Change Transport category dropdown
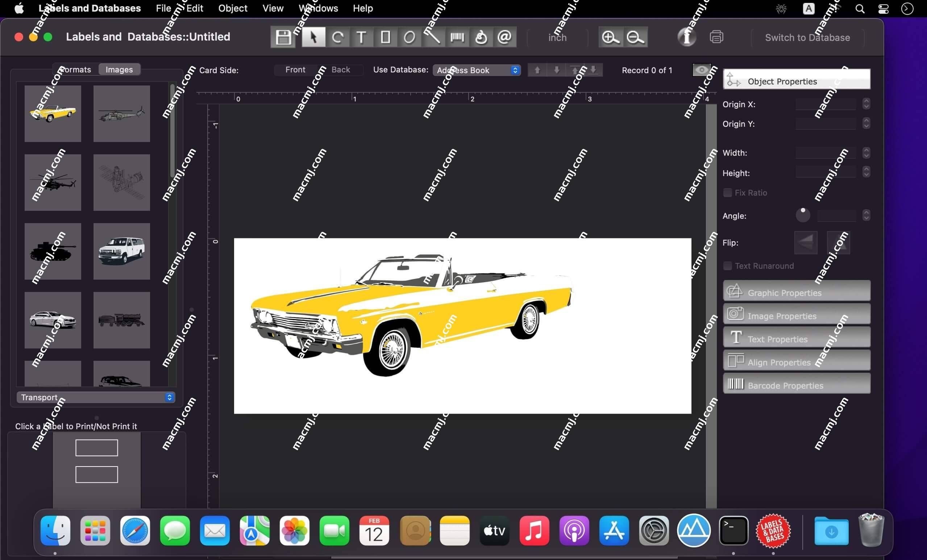Viewport: 927px width, 560px height. click(95, 397)
